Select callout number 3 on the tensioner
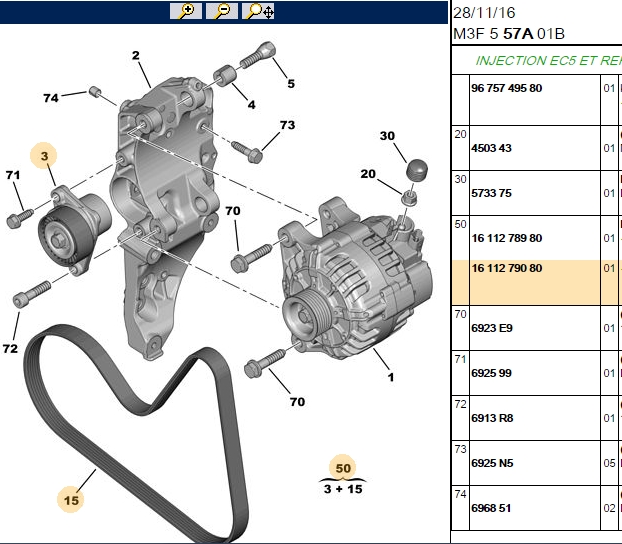 click(x=44, y=156)
